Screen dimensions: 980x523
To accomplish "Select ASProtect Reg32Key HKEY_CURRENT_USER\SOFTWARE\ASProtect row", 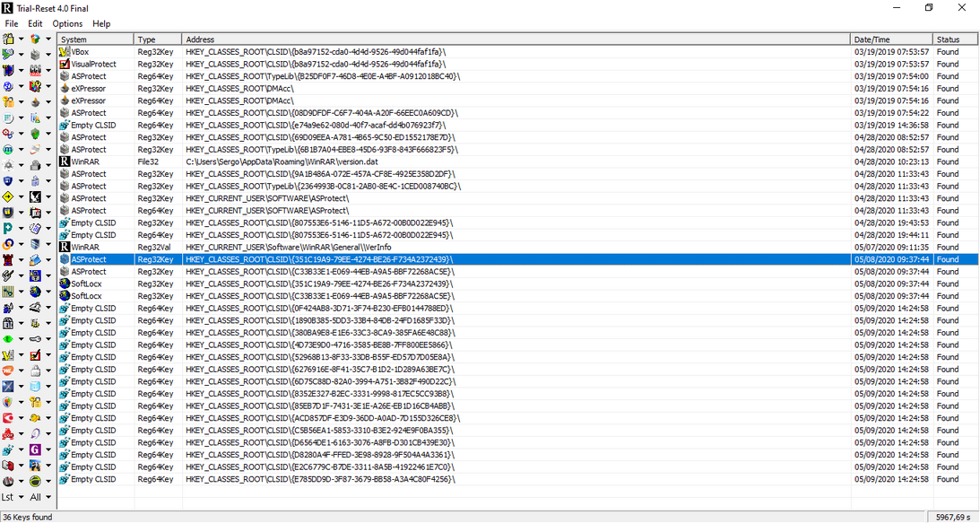I will 517,198.
